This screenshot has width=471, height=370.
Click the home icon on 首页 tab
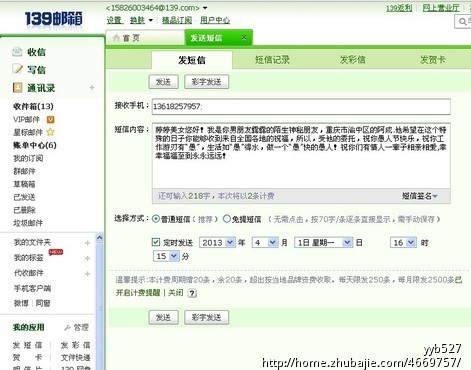tap(116, 38)
